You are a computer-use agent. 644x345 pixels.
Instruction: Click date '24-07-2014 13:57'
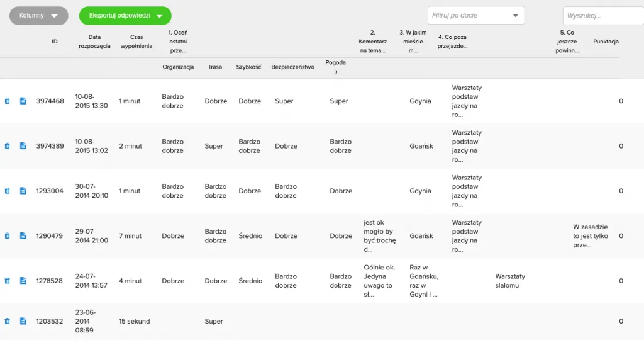(91, 281)
